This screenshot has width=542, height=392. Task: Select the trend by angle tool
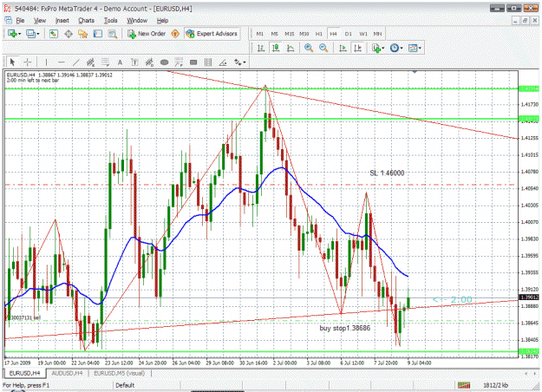[223, 62]
